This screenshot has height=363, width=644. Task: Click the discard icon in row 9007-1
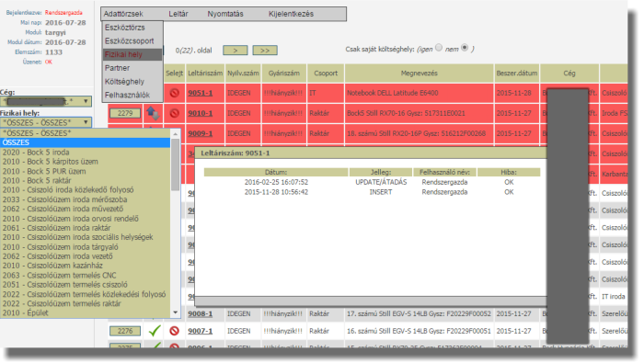174,331
